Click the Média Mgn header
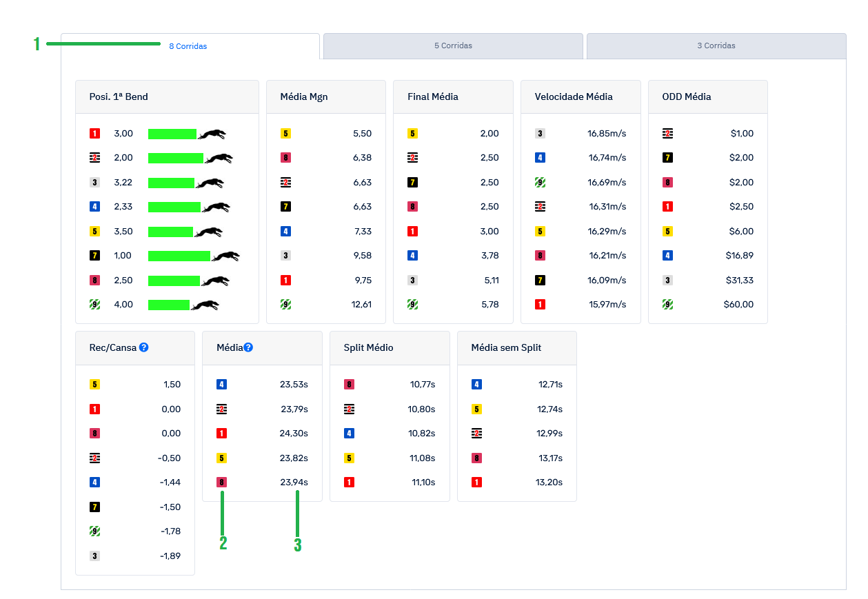868x599 pixels. pos(304,97)
